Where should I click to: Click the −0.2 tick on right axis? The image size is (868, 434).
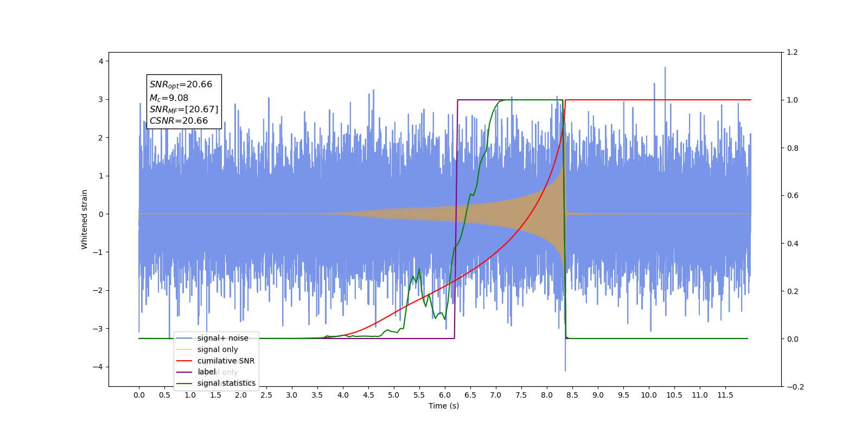point(795,387)
